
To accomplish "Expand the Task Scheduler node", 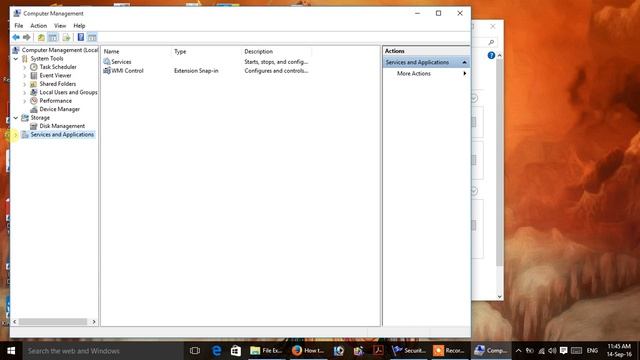I will [25, 67].
